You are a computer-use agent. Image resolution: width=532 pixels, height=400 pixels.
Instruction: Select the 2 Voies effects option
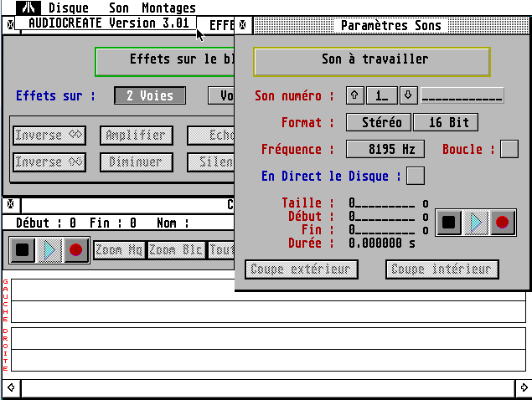pyautogui.click(x=150, y=95)
